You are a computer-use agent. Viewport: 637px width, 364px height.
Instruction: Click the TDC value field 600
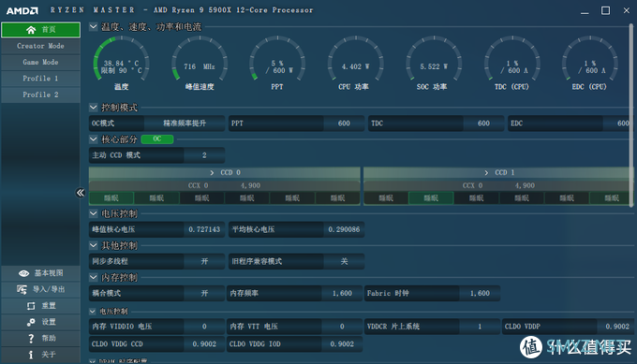(x=483, y=124)
